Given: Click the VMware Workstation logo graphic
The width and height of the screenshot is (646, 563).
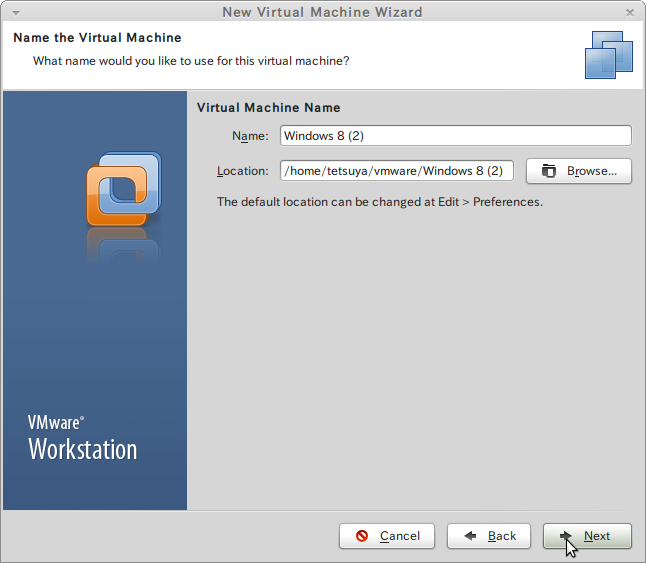Looking at the screenshot, I should 124,189.
